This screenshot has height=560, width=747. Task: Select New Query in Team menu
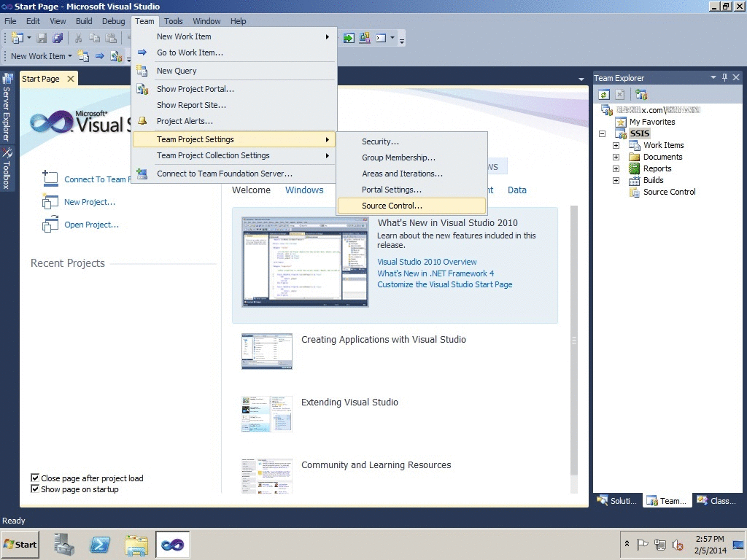(234, 71)
